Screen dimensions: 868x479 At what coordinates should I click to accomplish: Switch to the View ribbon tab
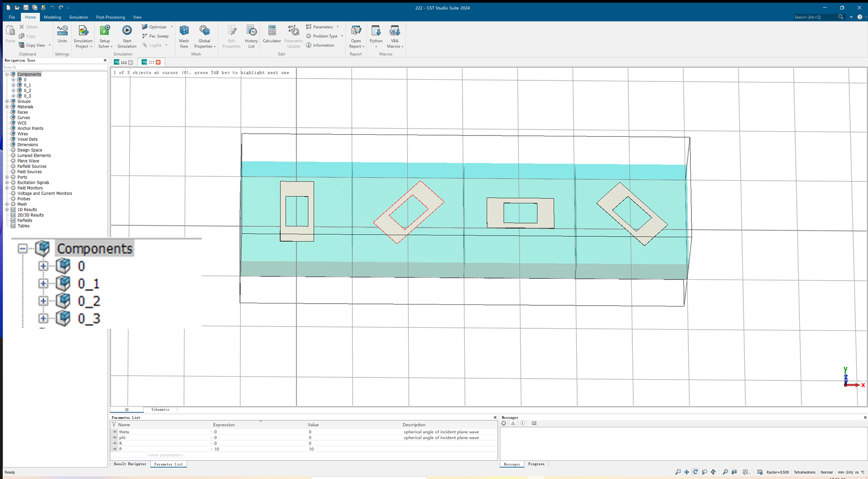click(137, 17)
